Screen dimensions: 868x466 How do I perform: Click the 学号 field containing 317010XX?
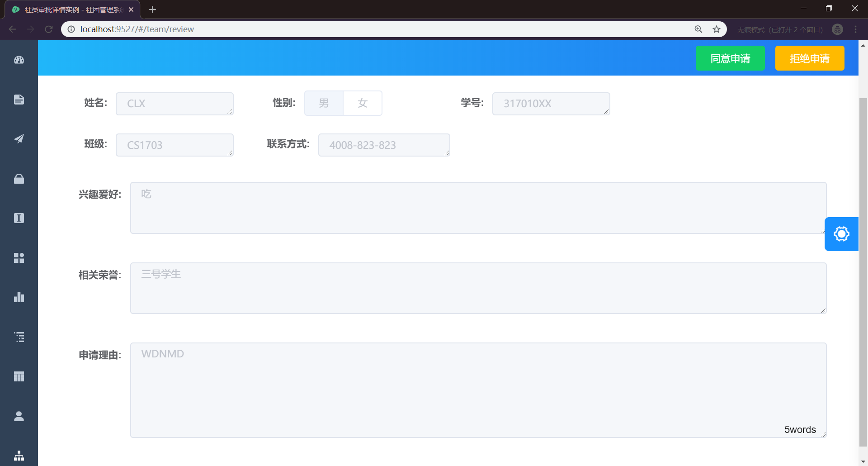pos(551,104)
